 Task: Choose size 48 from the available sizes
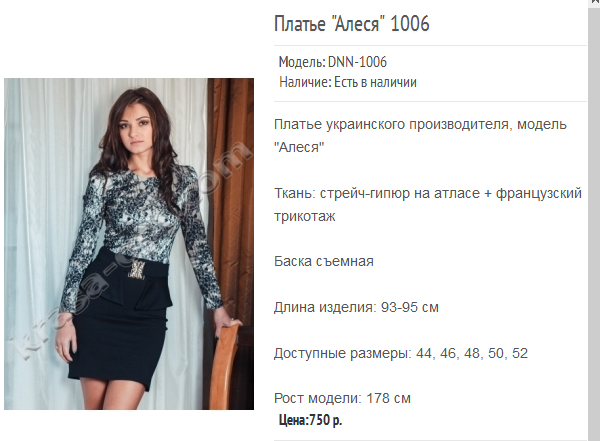(x=472, y=353)
